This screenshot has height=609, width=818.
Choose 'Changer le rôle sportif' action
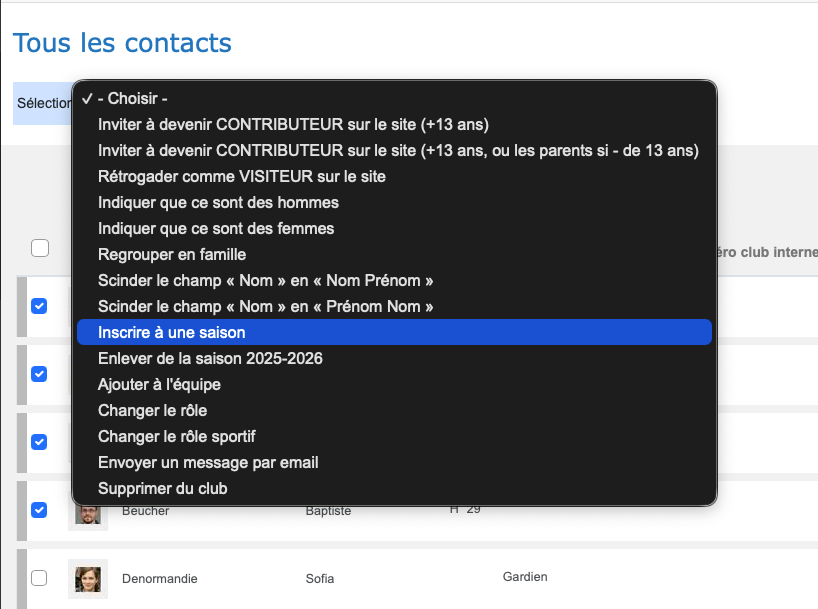(177, 436)
